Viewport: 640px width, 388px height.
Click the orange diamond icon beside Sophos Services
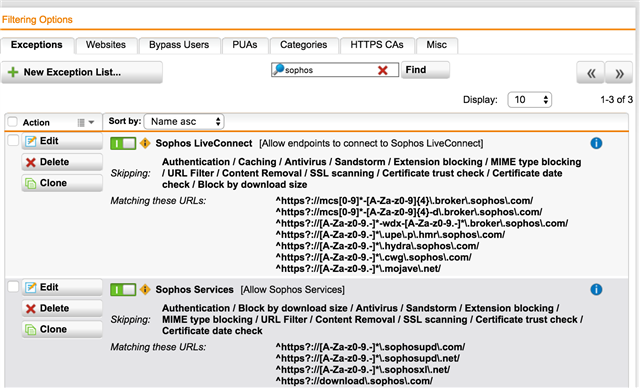(x=145, y=289)
